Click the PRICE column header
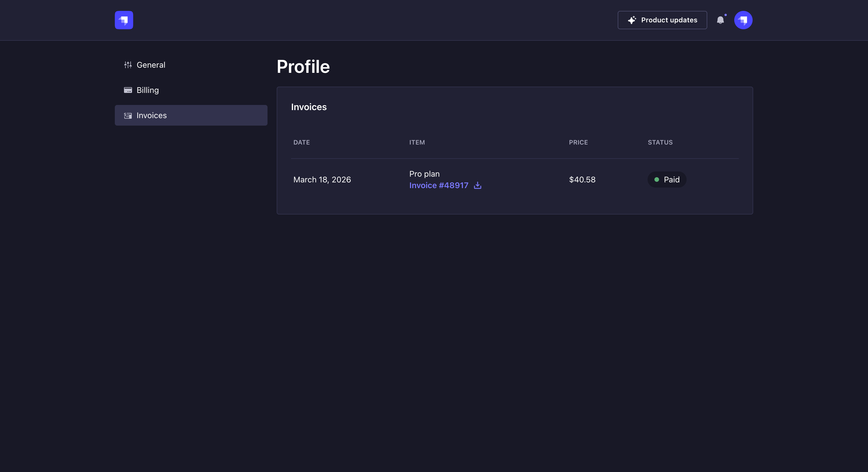Viewport: 868px width, 472px height. 578,143
